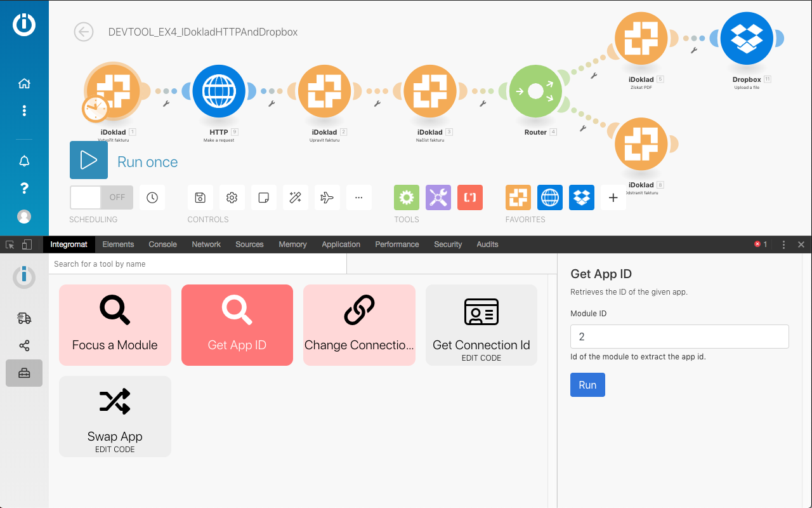Open the Tools toolbox icon in DevTools sidebar

click(x=24, y=373)
